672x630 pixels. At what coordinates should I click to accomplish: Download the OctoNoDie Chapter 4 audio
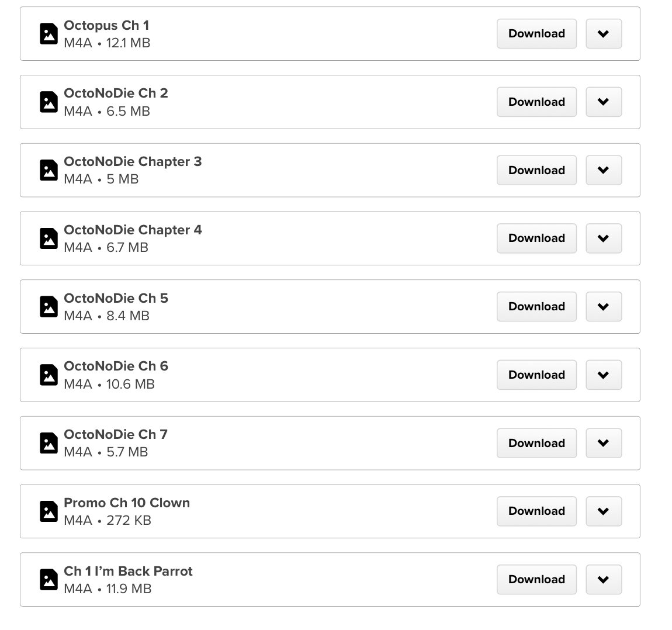(536, 238)
